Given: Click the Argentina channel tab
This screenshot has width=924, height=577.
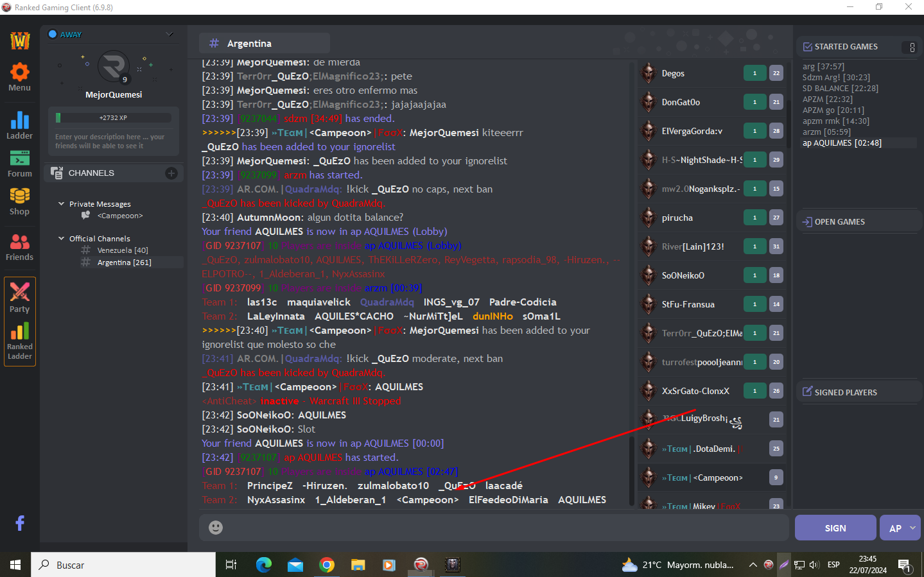Looking at the screenshot, I should 264,44.
